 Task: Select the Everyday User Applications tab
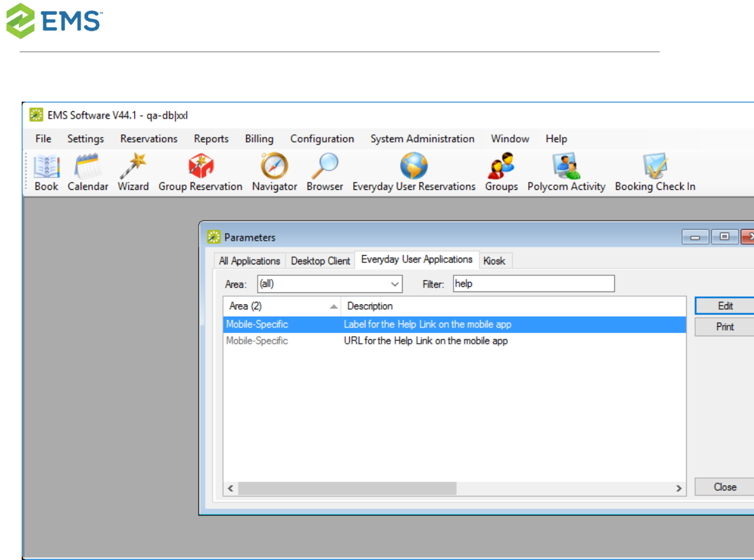417,259
